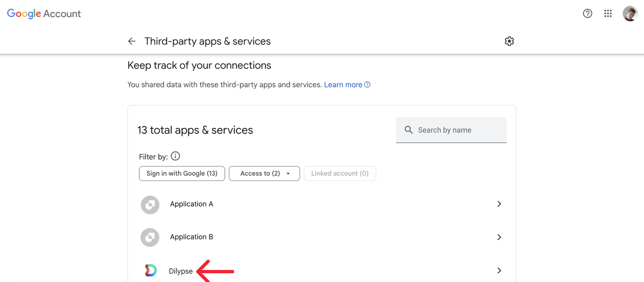Click the Application B placeholder icon
This screenshot has width=644, height=282.
pos(150,237)
